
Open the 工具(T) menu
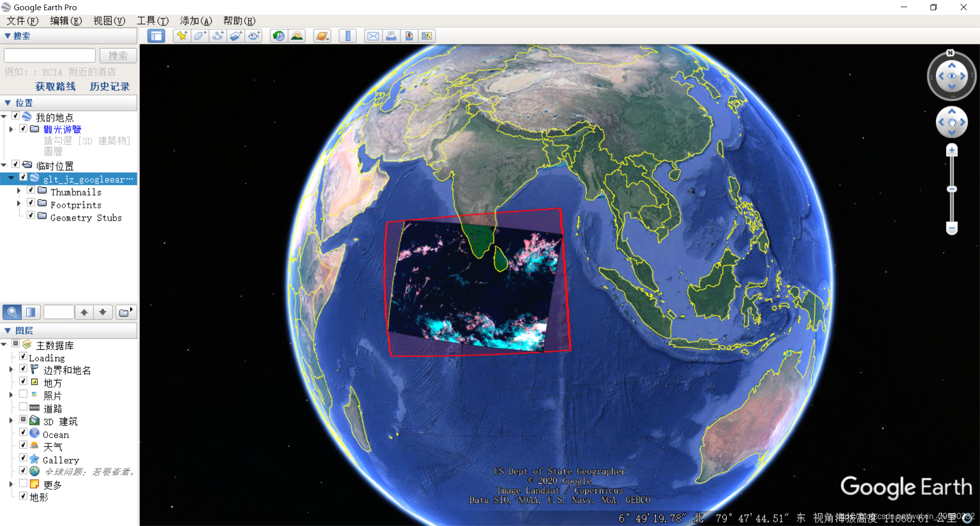(x=153, y=21)
